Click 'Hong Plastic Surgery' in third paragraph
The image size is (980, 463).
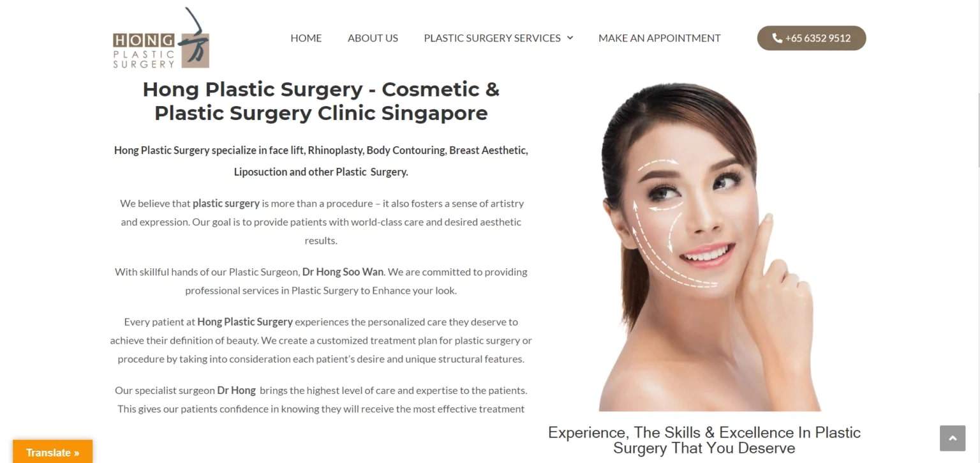[245, 321]
